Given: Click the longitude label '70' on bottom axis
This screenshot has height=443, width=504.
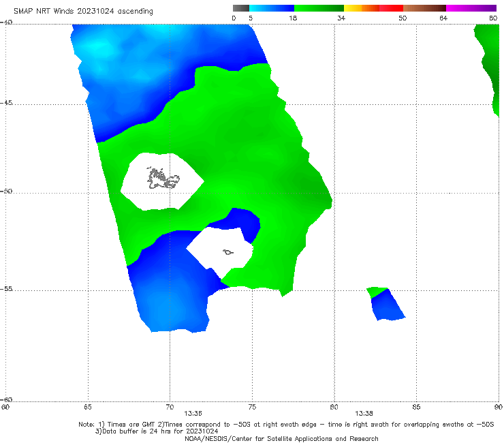Looking at the screenshot, I should (170, 407).
